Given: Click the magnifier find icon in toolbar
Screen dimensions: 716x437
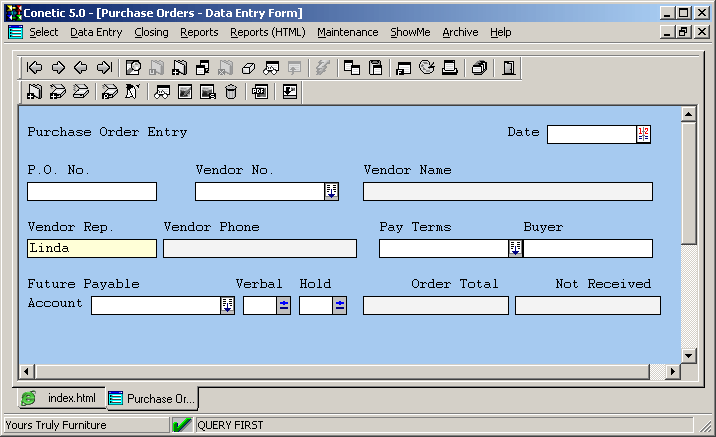Looking at the screenshot, I should (133, 68).
